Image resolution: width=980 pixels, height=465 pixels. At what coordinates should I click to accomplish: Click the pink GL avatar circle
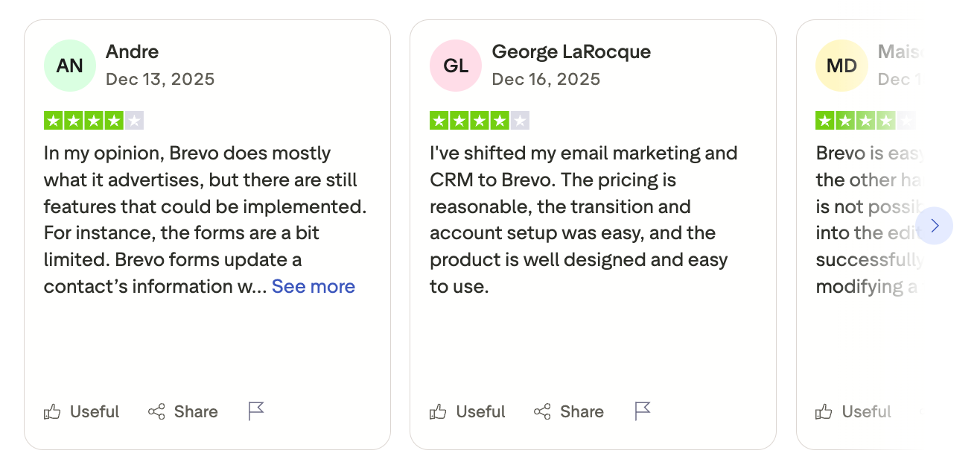coord(455,66)
